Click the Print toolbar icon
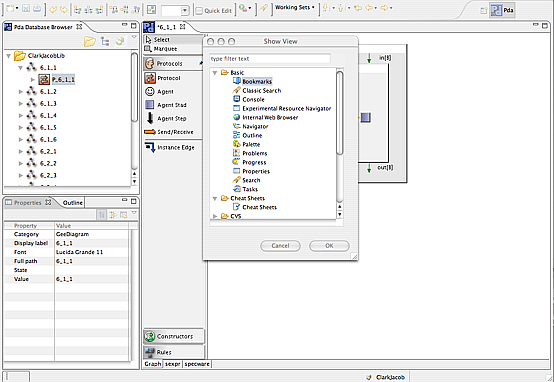 tap(37, 8)
